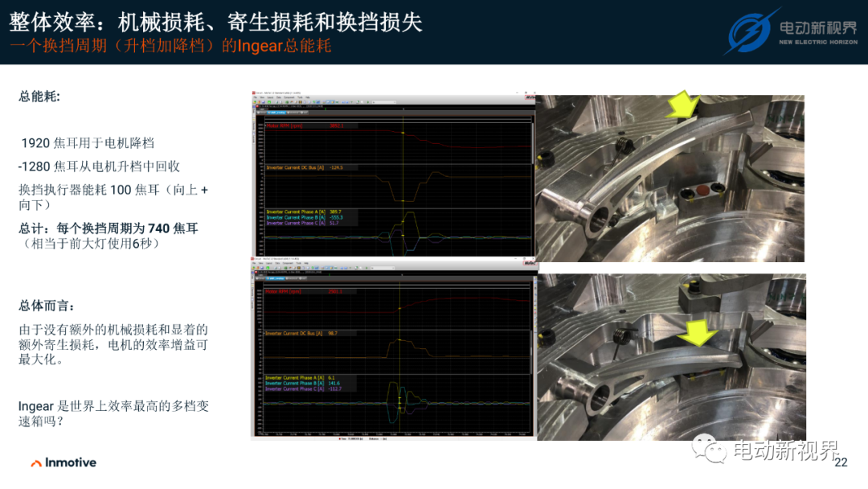Screen dimensions: 868x489
Task: Click "Inverter Current DC Bus [A]" in upper chart
Action: [x=295, y=167]
